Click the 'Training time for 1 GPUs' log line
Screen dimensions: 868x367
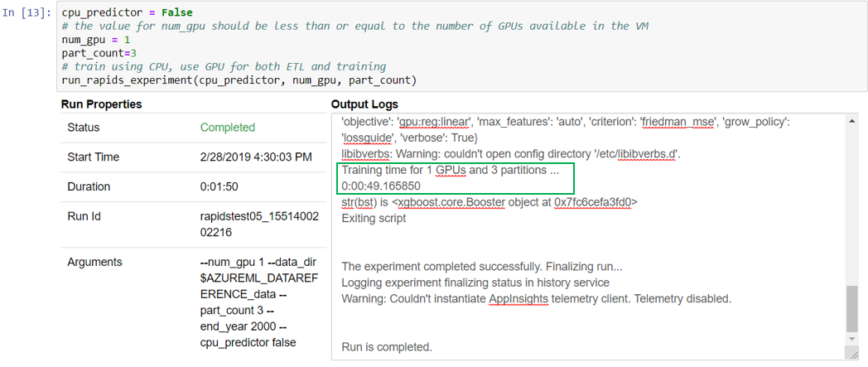point(450,171)
